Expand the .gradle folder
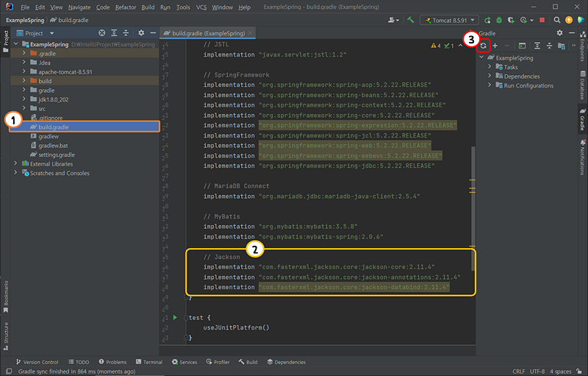Image resolution: width=588 pixels, height=376 pixels. [x=24, y=53]
